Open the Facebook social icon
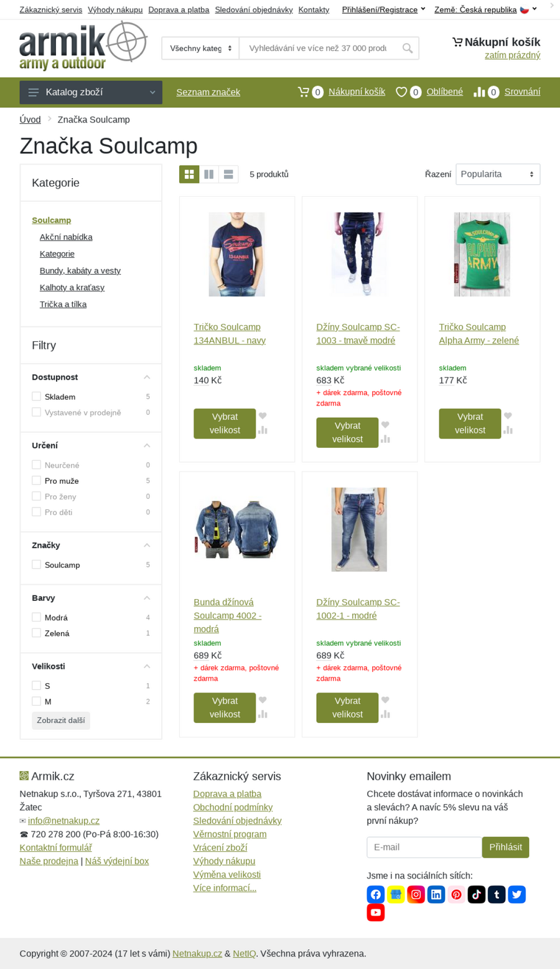This screenshot has width=560, height=969. pyautogui.click(x=376, y=894)
